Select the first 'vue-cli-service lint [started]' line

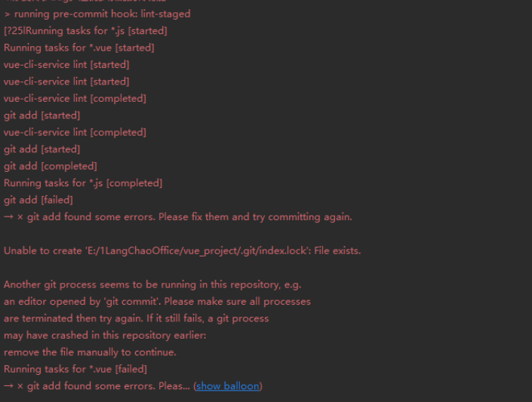click(x=66, y=65)
